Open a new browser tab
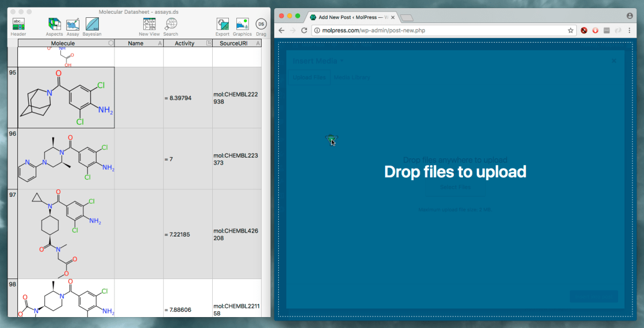The image size is (644, 328). 406,18
